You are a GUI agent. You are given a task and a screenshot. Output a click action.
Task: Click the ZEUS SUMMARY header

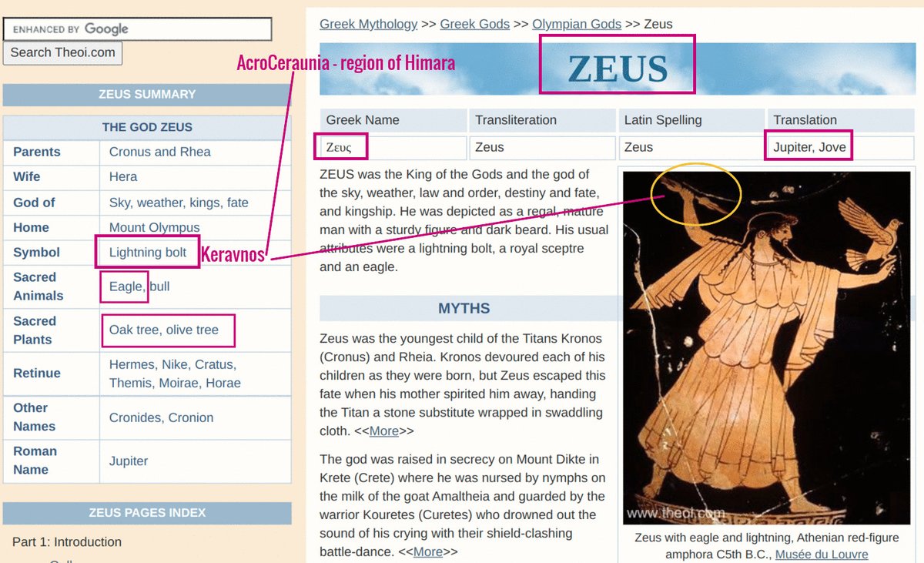[x=147, y=95]
